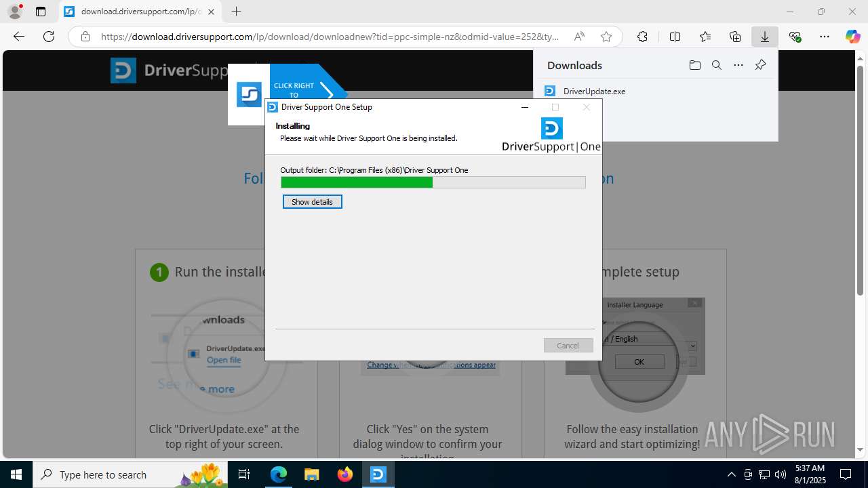
Task: Click the Open file link in illustration
Action: tap(224, 360)
